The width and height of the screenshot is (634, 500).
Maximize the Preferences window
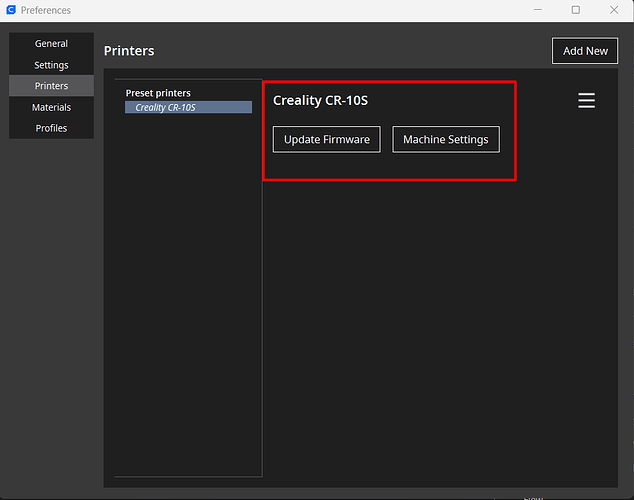coord(576,10)
